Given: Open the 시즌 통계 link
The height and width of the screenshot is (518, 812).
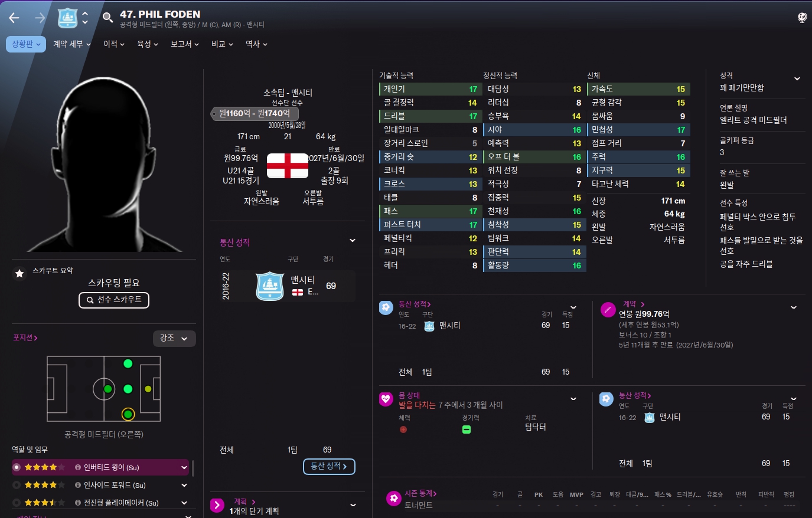Looking at the screenshot, I should click(420, 493).
